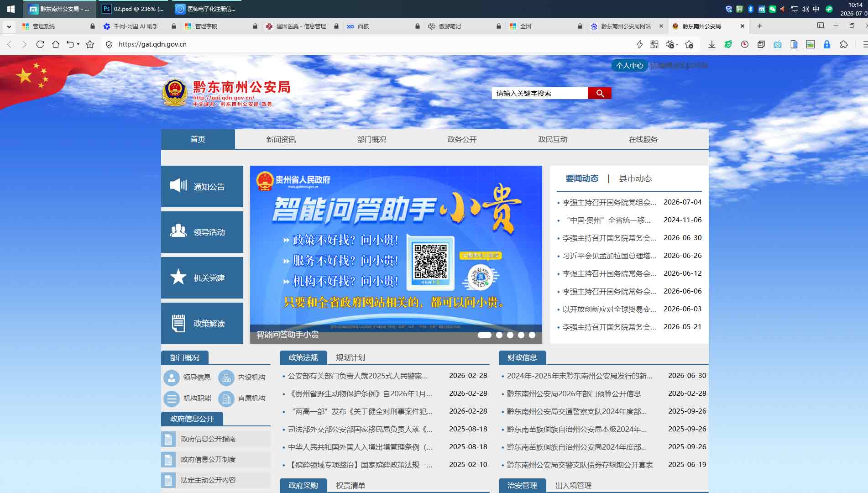Image resolution: width=868 pixels, height=493 pixels.
Task: Click the add-to-favorites star plus icon
Action: point(689,44)
